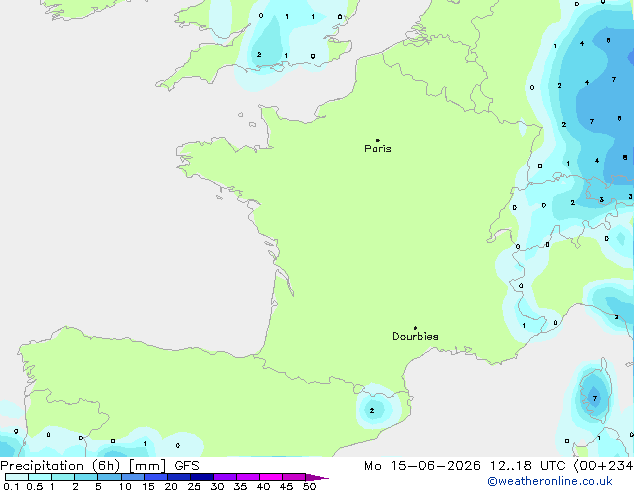The image size is (634, 490).
Task: Click the Paris city label
Action: pyautogui.click(x=378, y=149)
